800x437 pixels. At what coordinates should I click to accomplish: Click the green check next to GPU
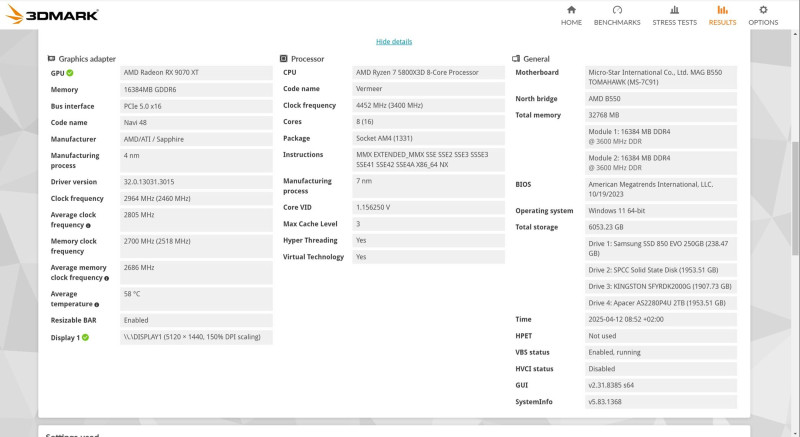point(70,73)
